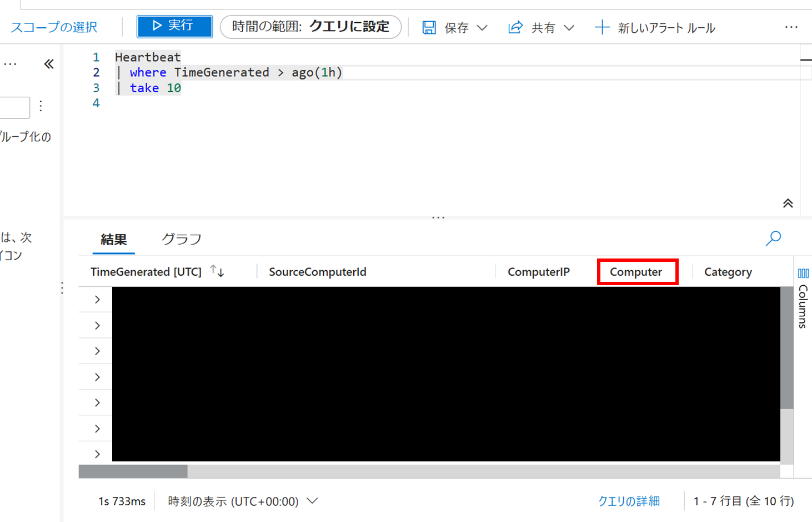
Task: Click the 共有 share icon
Action: click(x=515, y=27)
